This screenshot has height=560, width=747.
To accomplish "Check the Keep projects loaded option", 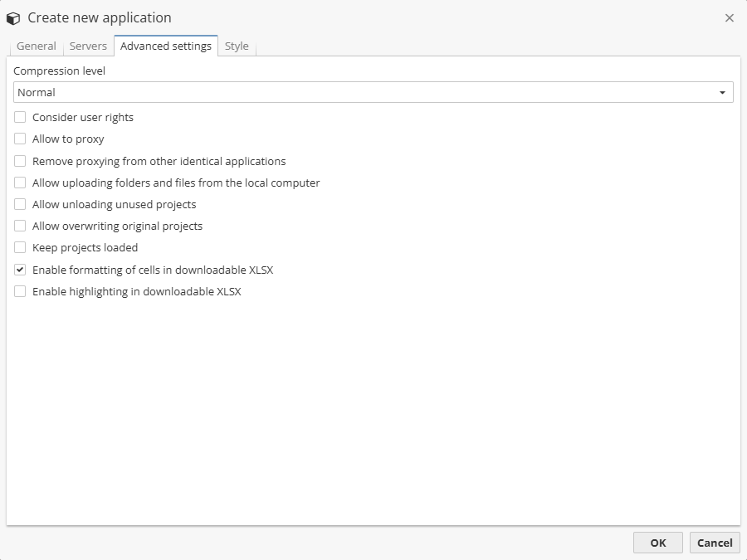I will click(20, 247).
